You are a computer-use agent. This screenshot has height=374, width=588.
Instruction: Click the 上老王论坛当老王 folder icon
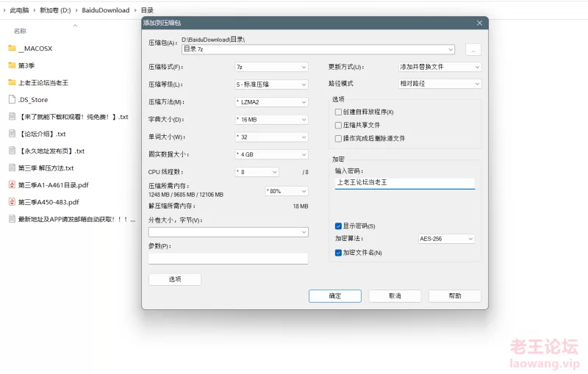12,82
